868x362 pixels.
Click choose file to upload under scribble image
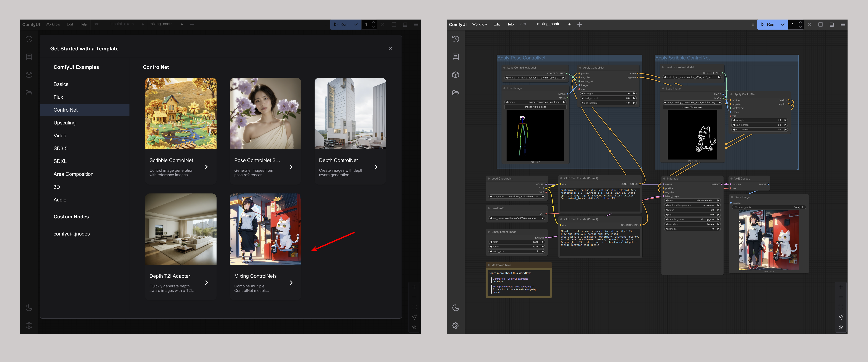[692, 107]
